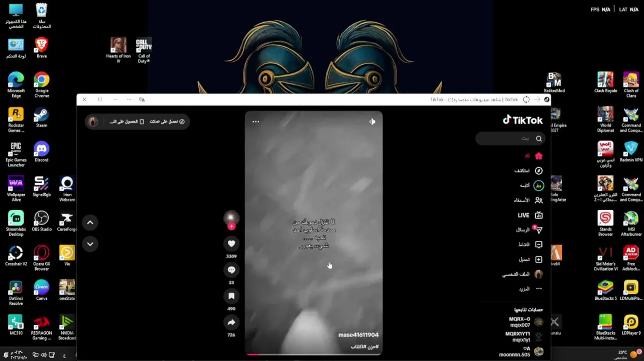The height and width of the screenshot is (361, 644).
Task: Open DaVinci Resolve desktop icon
Action: pyautogui.click(x=16, y=293)
